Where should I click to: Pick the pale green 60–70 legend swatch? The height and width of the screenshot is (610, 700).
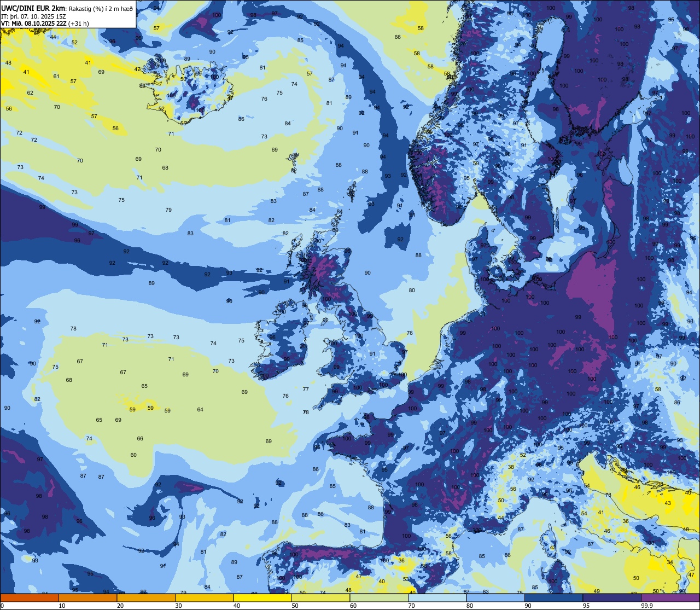[379, 598]
